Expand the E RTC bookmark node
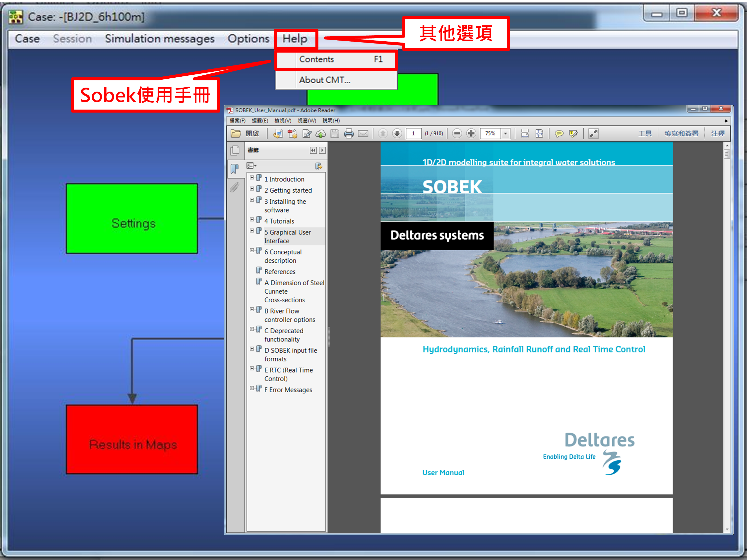 coord(252,368)
